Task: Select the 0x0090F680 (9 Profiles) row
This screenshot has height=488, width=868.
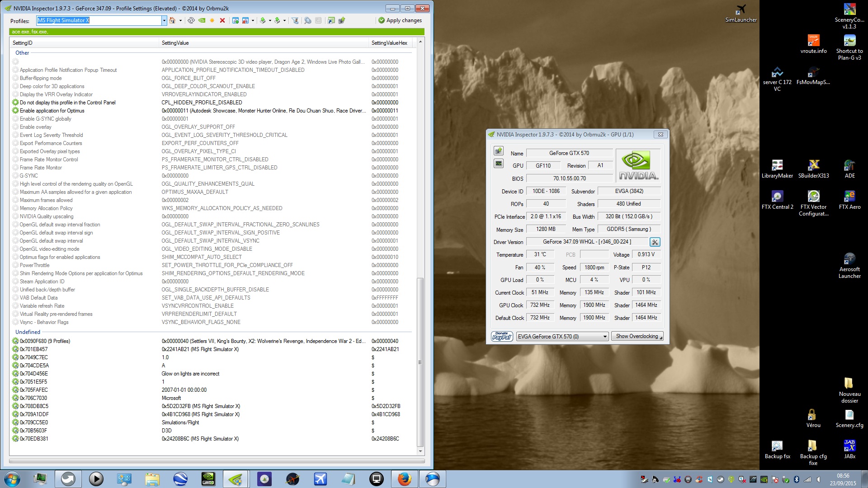Action: tap(212, 341)
